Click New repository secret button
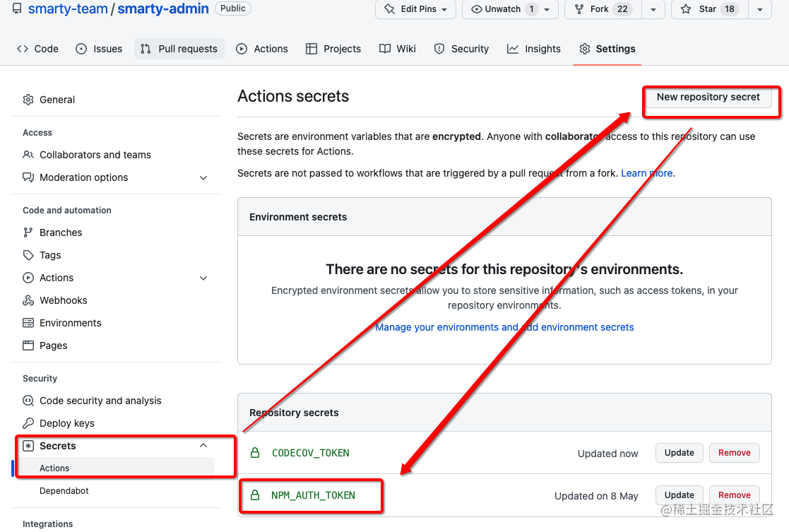Screen dimensions: 789x532 click(708, 97)
